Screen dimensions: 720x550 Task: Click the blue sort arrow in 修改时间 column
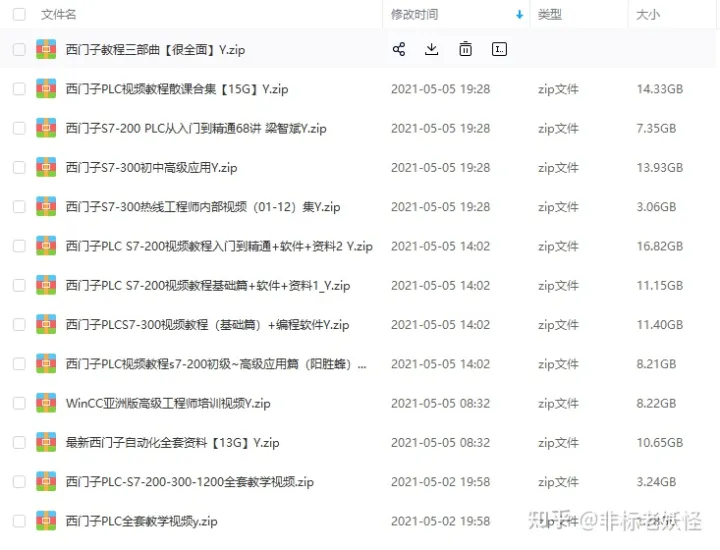coord(519,15)
